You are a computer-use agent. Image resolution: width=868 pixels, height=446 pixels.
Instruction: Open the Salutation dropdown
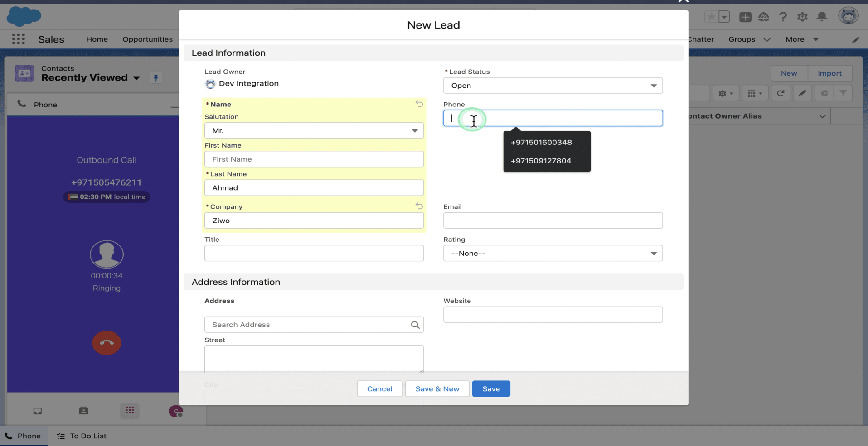[314, 130]
